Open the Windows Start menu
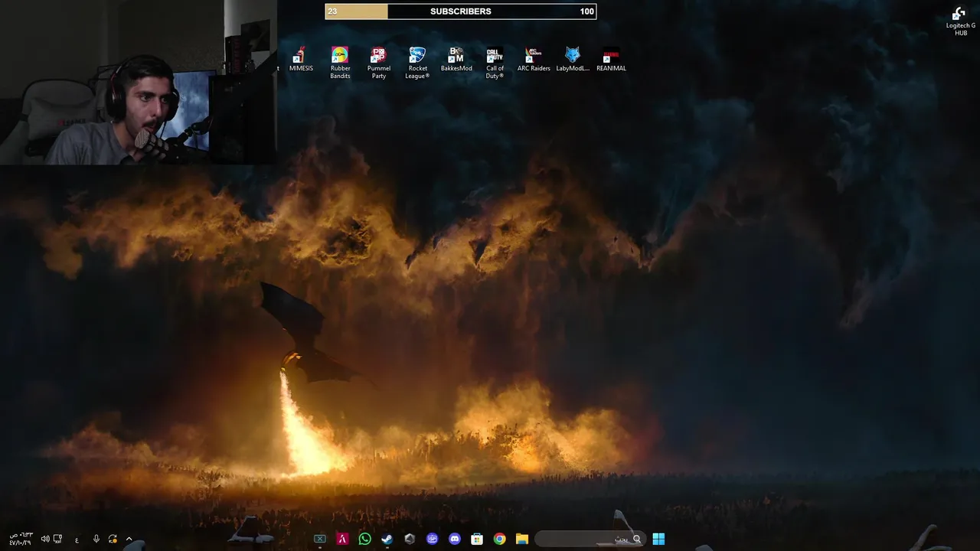The width and height of the screenshot is (980, 551). pyautogui.click(x=658, y=539)
